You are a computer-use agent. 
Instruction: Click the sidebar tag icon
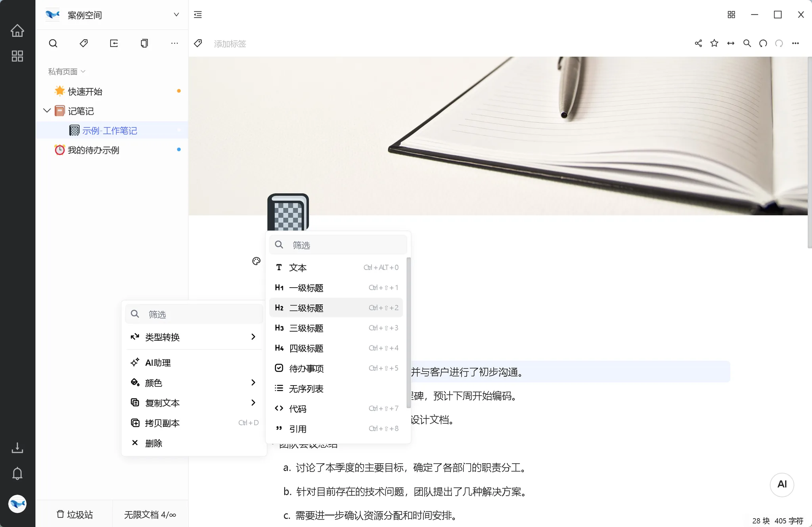(84, 43)
